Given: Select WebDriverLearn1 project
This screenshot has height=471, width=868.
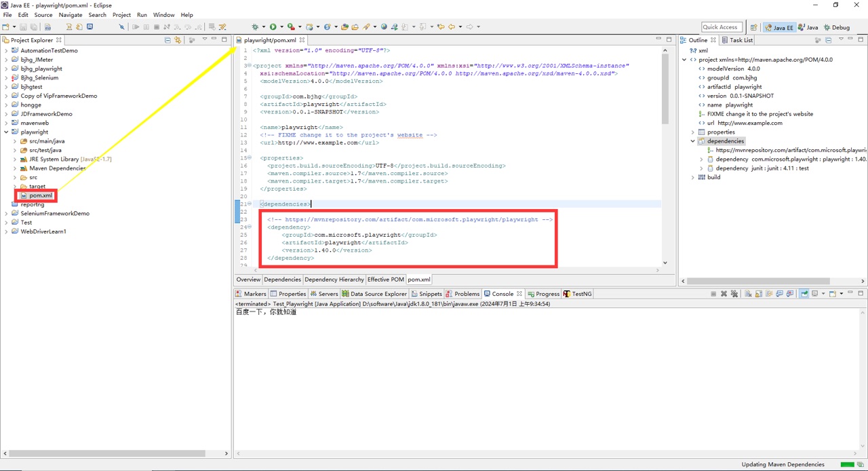Looking at the screenshot, I should [x=43, y=231].
